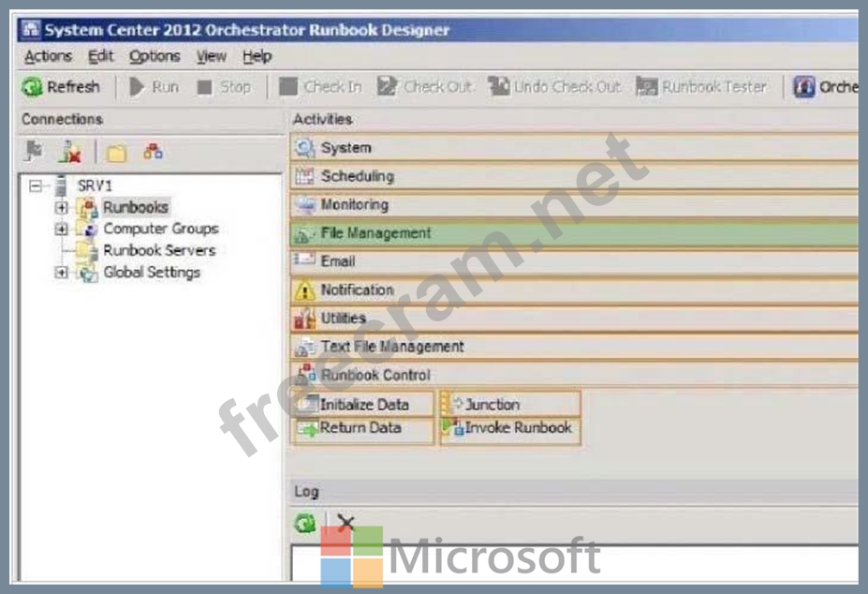The image size is (868, 594).
Task: Open the Edit menu
Action: pyautogui.click(x=101, y=56)
